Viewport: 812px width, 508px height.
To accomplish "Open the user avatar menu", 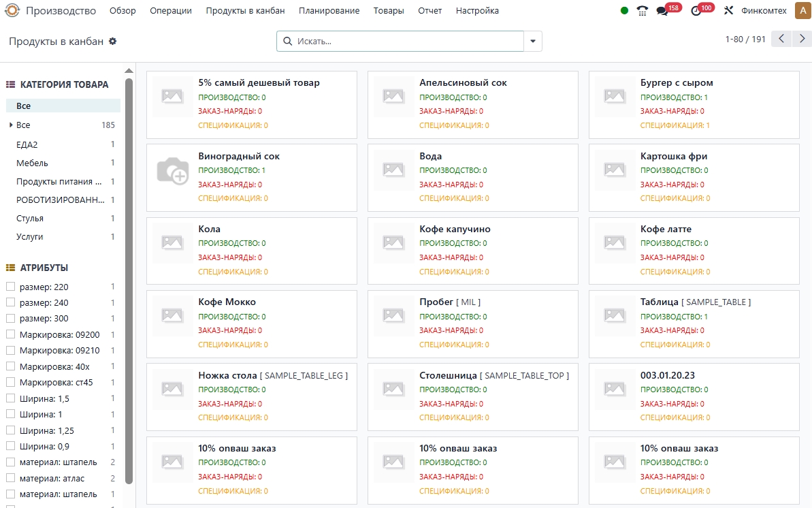I will (x=801, y=11).
